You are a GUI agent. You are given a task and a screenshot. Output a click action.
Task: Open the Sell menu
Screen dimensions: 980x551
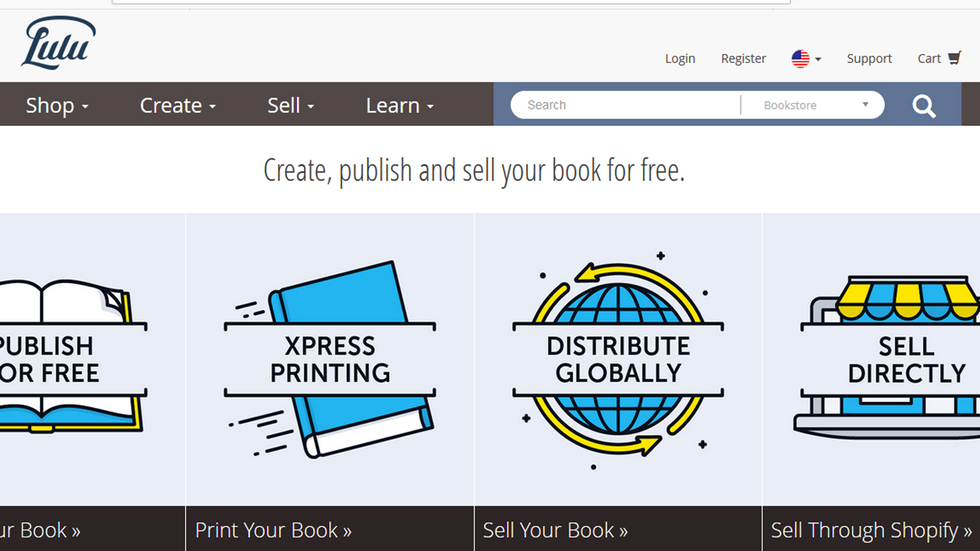(x=291, y=106)
